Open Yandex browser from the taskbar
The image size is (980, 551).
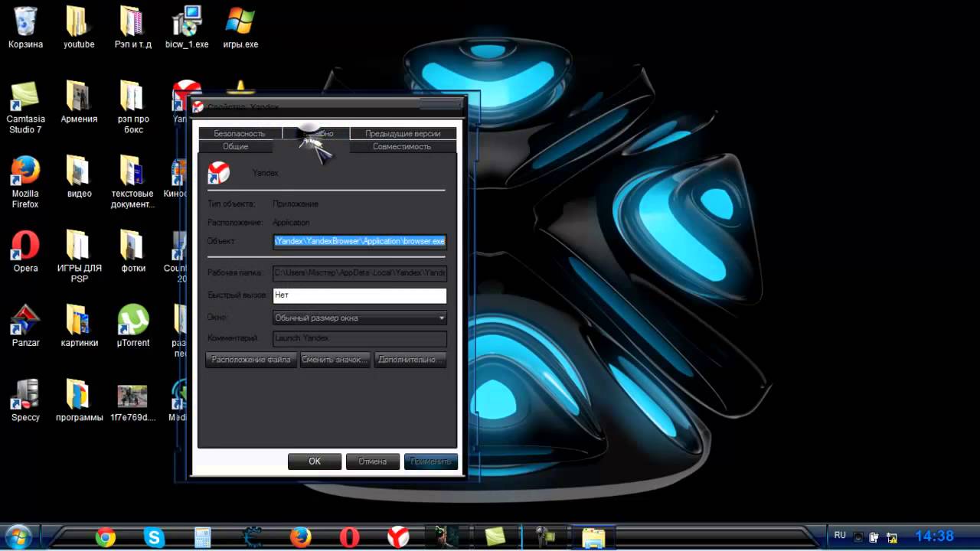click(x=398, y=537)
